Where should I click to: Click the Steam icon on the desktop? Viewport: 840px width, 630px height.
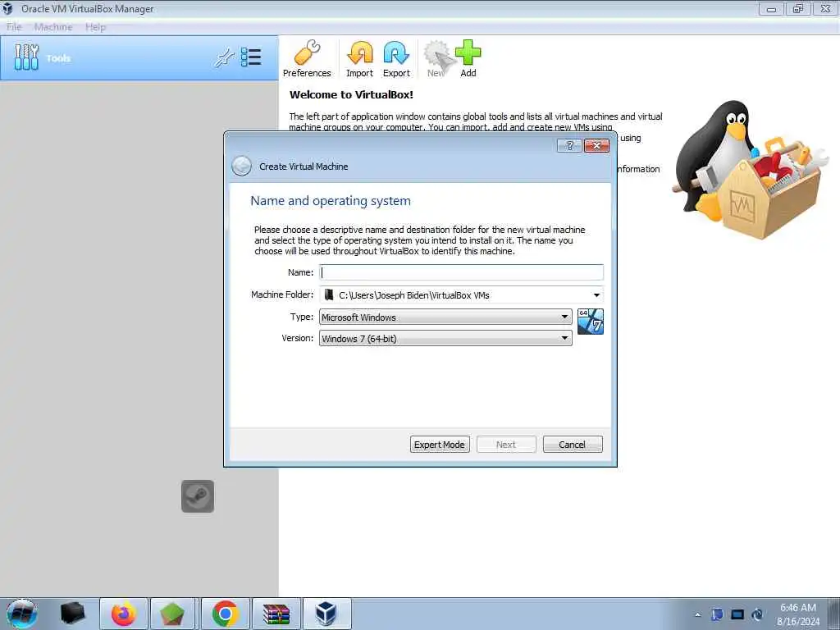(198, 496)
